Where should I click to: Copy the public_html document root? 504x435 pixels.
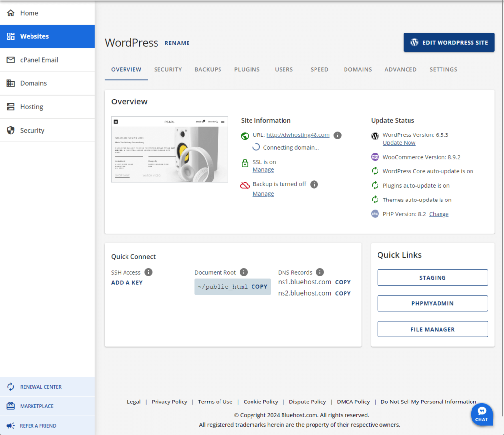(259, 286)
